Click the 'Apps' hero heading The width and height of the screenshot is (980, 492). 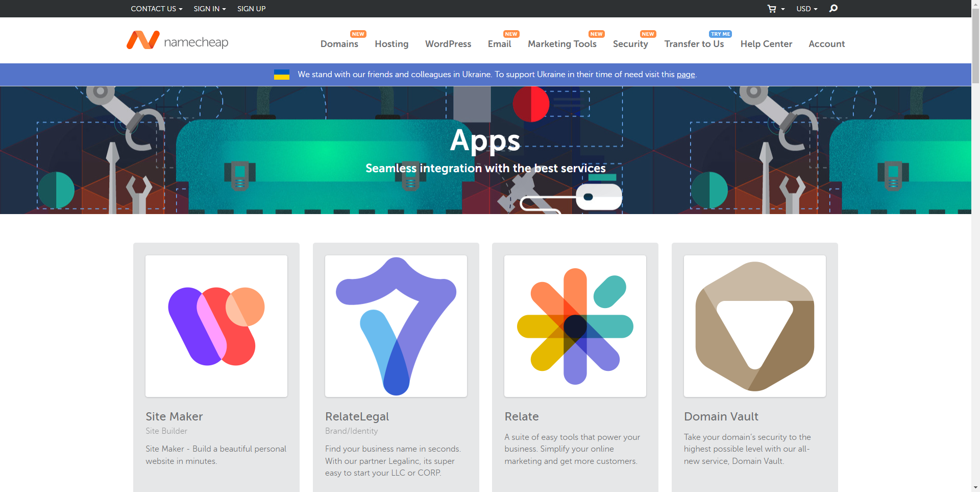click(485, 141)
